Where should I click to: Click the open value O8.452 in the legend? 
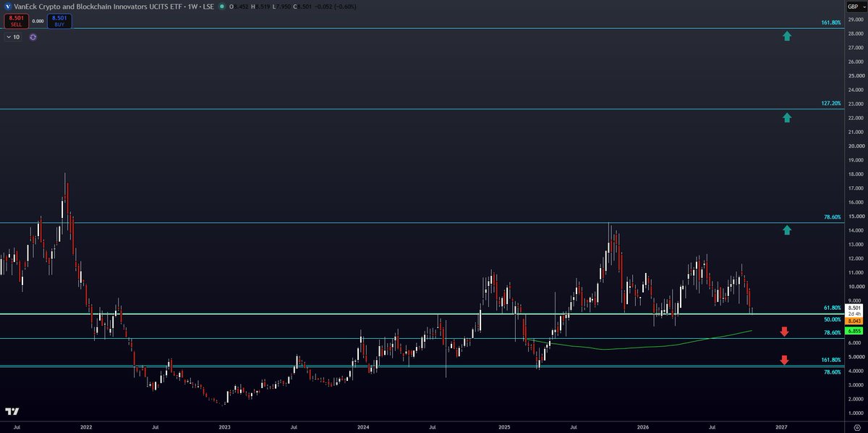[x=239, y=6]
